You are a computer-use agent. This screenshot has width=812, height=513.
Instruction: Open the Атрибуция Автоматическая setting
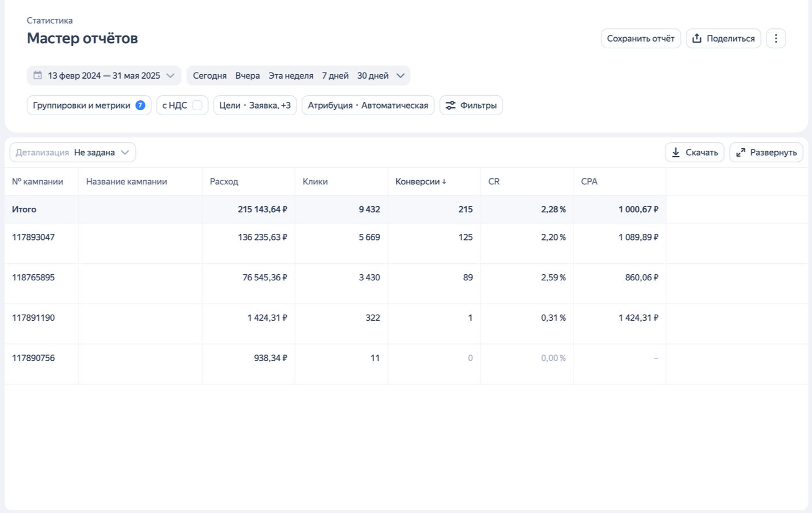pyautogui.click(x=368, y=105)
